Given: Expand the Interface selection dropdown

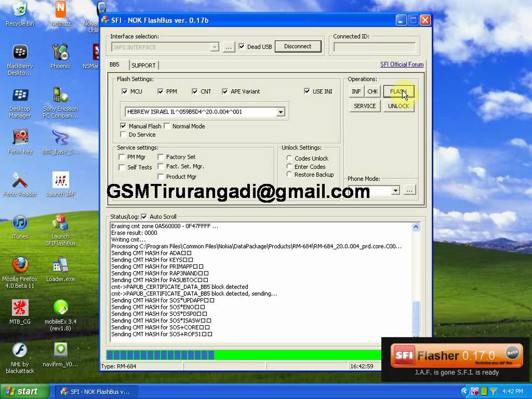Looking at the screenshot, I should pos(214,47).
